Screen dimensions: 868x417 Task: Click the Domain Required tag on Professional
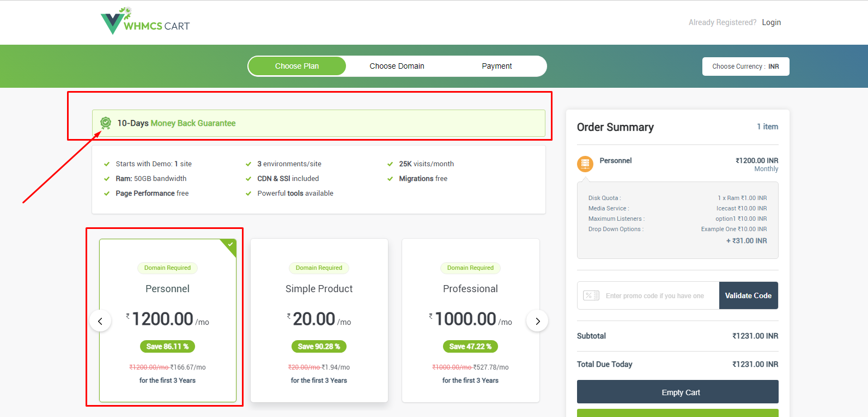click(470, 268)
